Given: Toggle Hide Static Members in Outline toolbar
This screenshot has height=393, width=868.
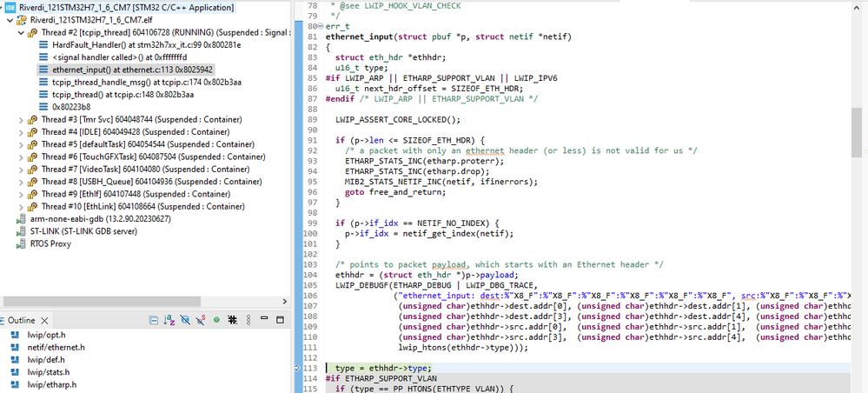Looking at the screenshot, I should pyautogui.click(x=201, y=320).
